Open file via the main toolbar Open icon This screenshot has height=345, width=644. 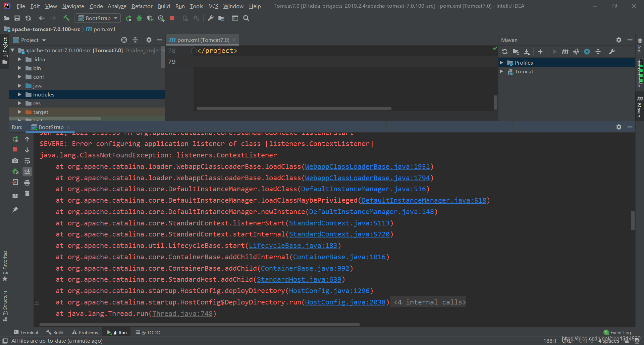6,18
